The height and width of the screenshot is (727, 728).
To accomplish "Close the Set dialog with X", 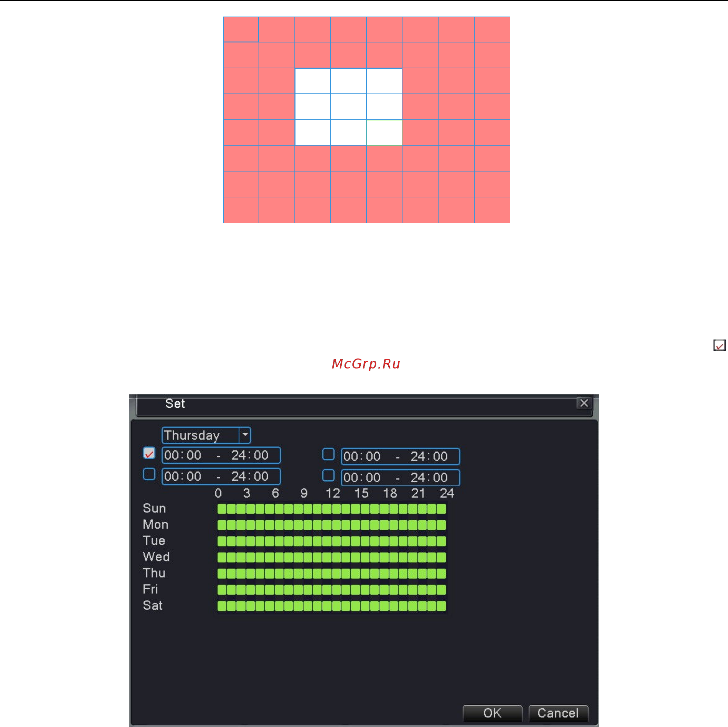I will pyautogui.click(x=584, y=403).
